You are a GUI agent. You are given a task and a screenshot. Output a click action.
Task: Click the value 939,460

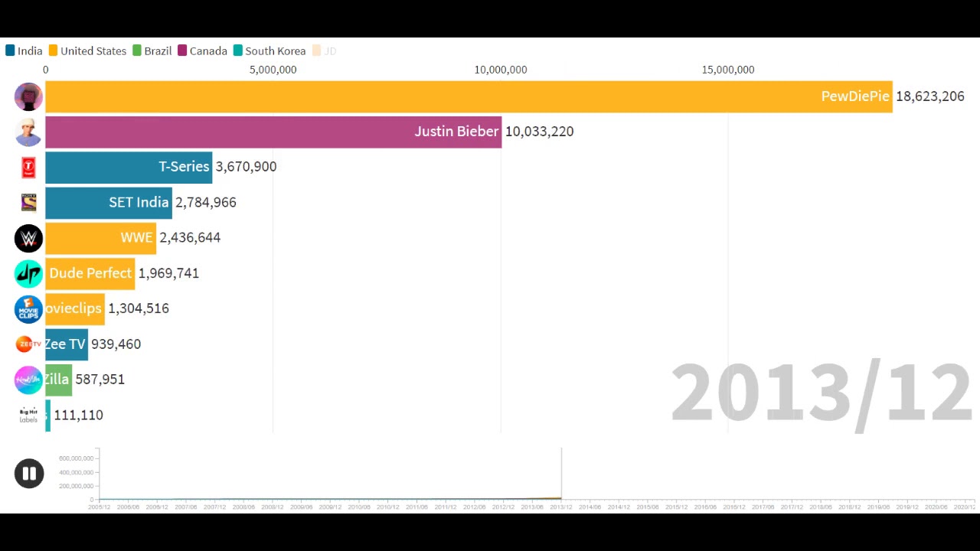(116, 344)
